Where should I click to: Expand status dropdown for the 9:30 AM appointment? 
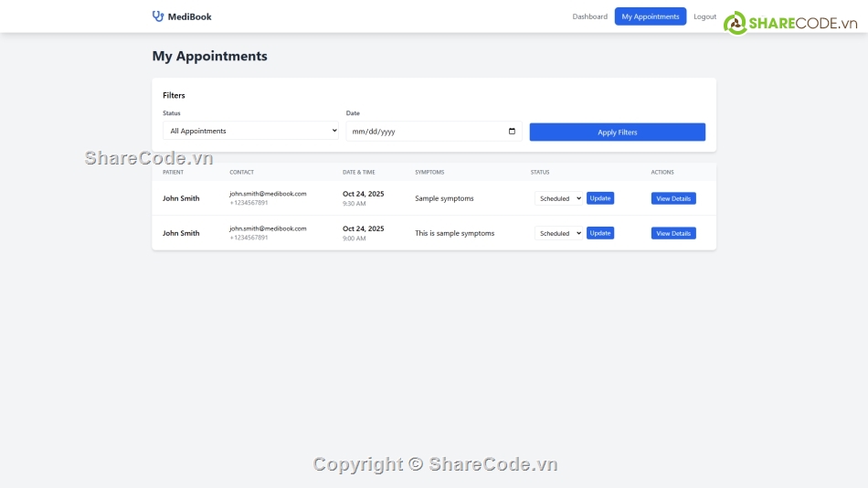click(x=558, y=198)
